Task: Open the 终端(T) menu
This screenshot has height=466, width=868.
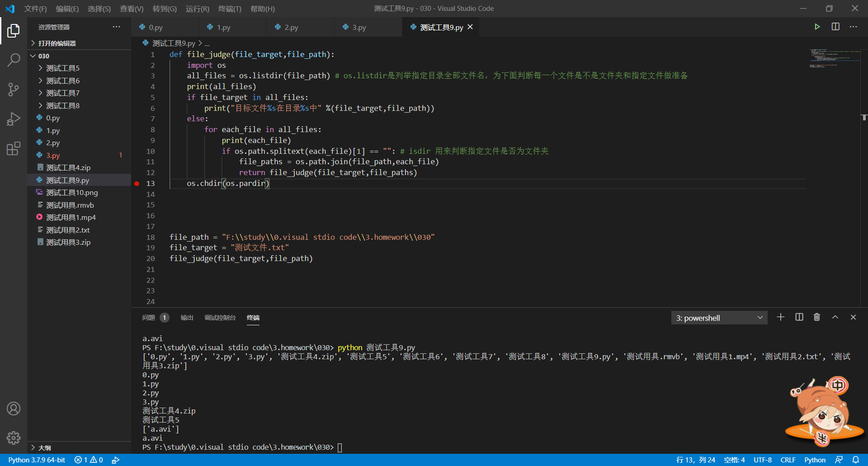Action: point(230,9)
